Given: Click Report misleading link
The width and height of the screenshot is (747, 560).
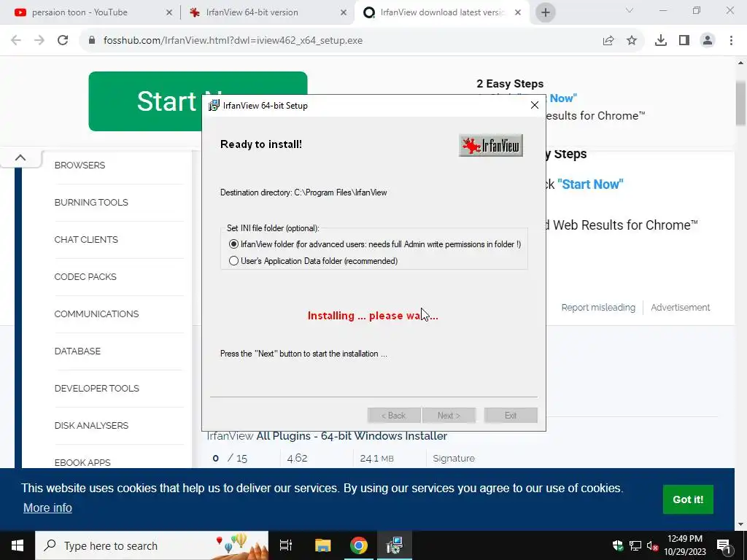Looking at the screenshot, I should (x=598, y=308).
